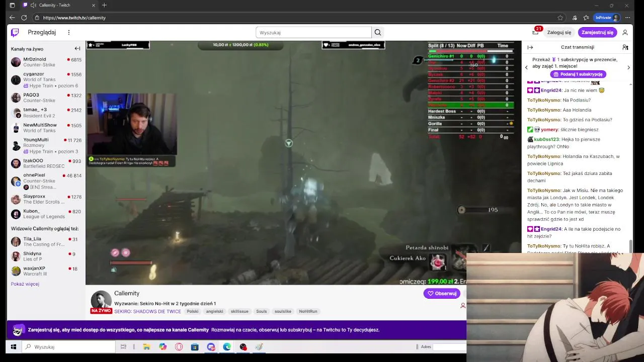The width and height of the screenshot is (644, 362).
Task: Select the skillissue tag
Action: (x=239, y=311)
